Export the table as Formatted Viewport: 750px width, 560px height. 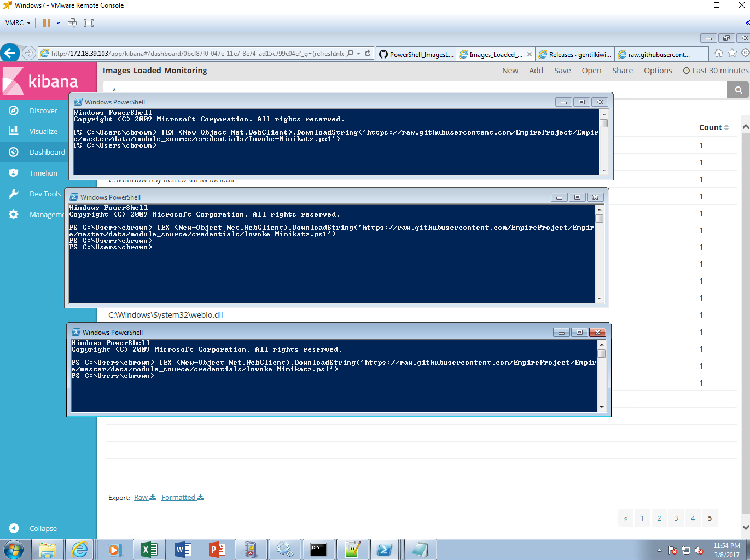click(x=183, y=497)
